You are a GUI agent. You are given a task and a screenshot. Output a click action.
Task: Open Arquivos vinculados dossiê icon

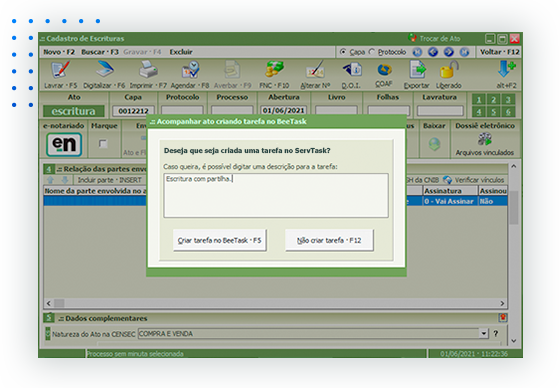click(485, 139)
